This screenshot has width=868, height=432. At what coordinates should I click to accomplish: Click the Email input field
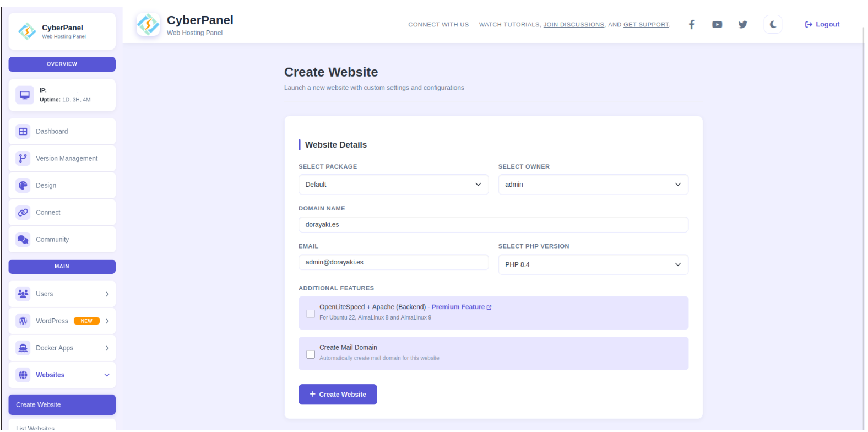click(393, 262)
